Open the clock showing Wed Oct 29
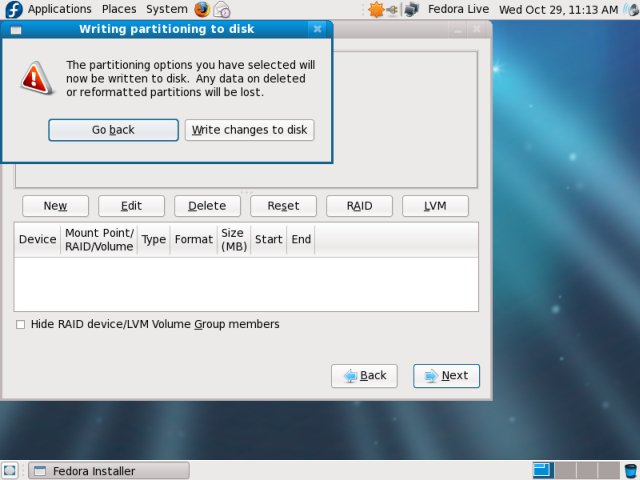 tap(558, 9)
